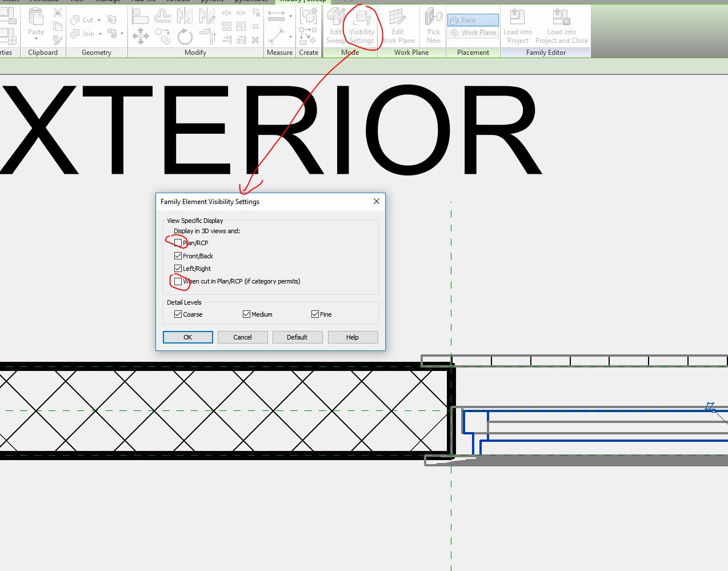Click the Geometry panel title
This screenshot has width=728, height=571.
point(97,53)
